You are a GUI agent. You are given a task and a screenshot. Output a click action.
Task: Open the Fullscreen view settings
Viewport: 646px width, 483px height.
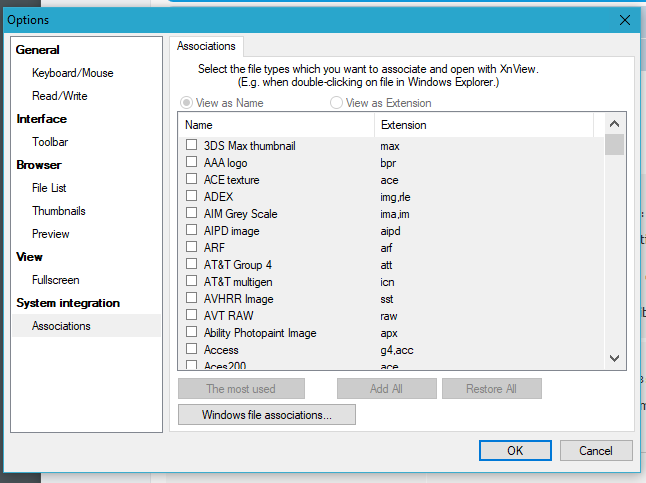pyautogui.click(x=55, y=280)
